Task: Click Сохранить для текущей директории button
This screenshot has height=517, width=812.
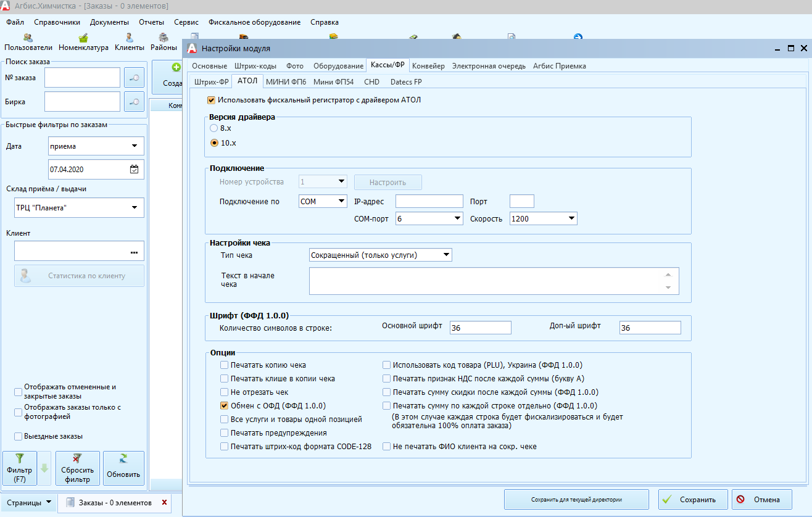Action: 576,500
